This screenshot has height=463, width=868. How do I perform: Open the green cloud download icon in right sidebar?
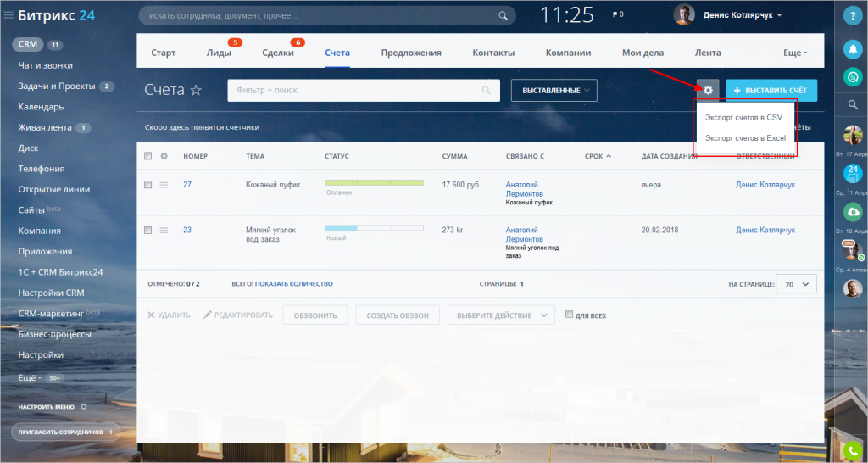[853, 212]
